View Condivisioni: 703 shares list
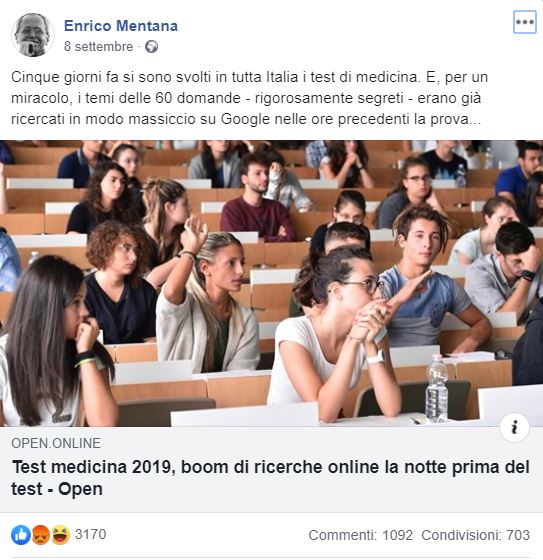Image resolution: width=543 pixels, height=560 pixels. 475,535
